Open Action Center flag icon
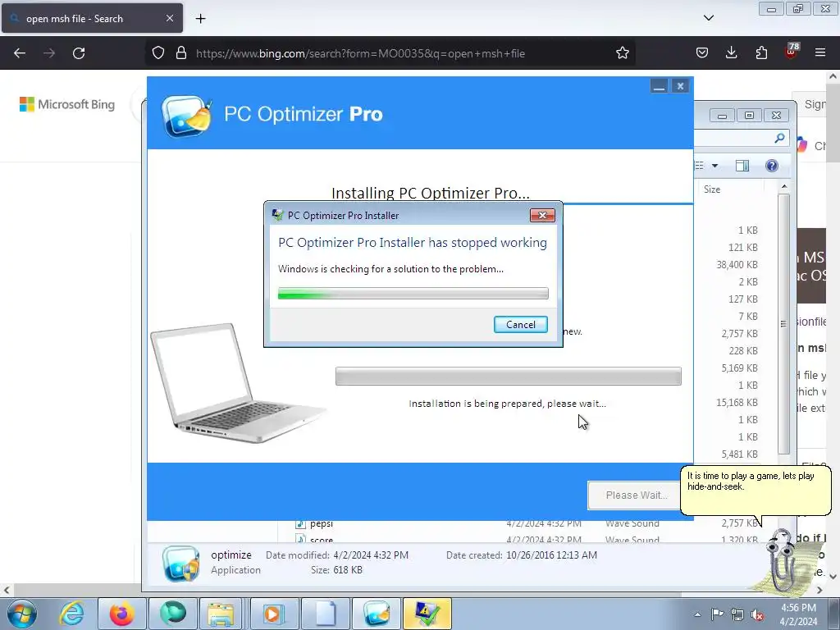840x630 pixels. 717,614
